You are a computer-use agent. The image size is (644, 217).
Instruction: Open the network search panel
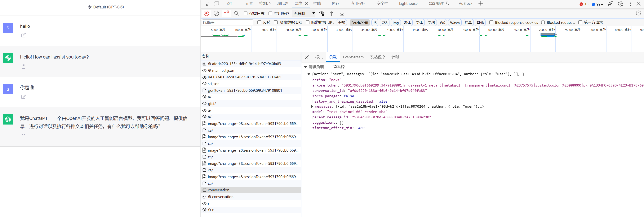pos(237,13)
